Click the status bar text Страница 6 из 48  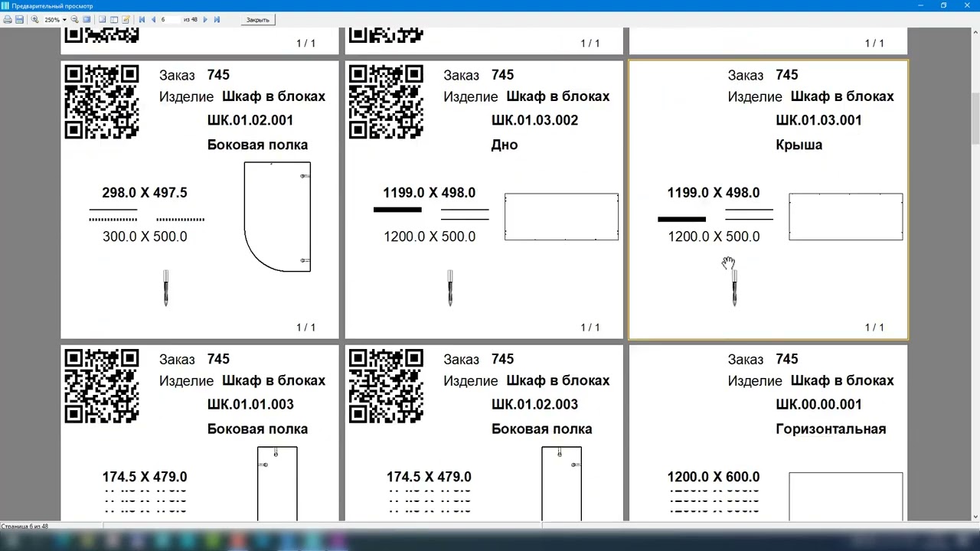coord(24,527)
